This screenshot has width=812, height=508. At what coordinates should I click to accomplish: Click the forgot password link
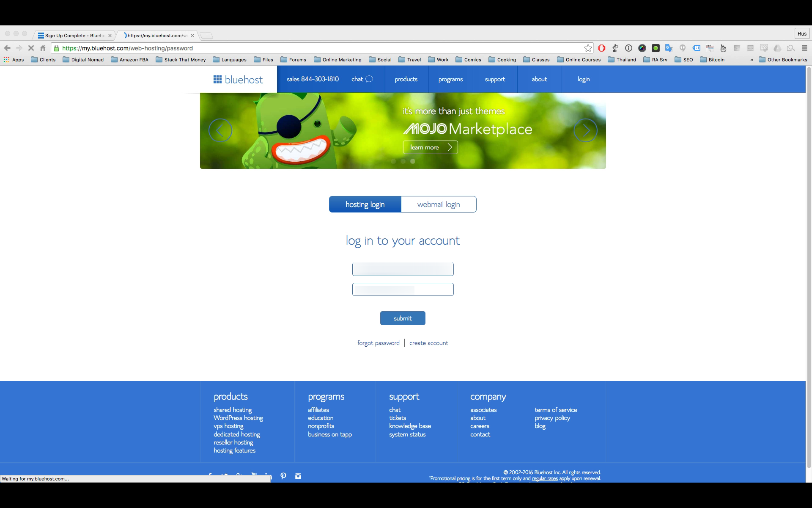pyautogui.click(x=378, y=343)
